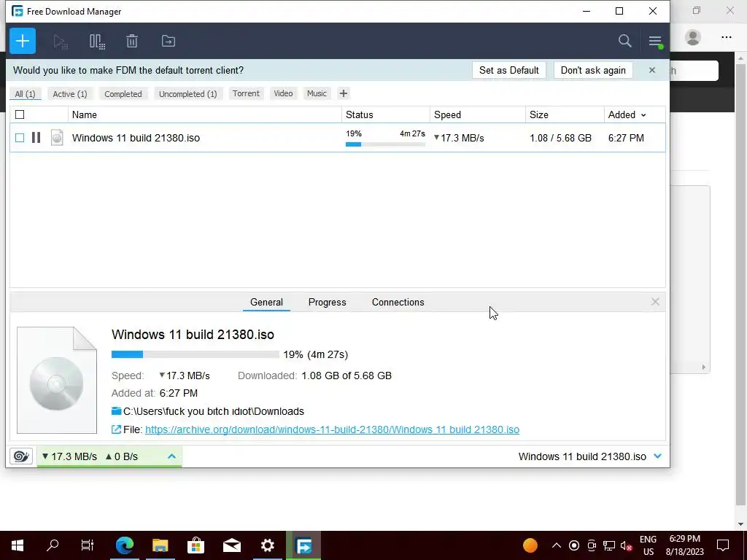Click the open folder icon beside Downloads path
This screenshot has width=747, height=560.
[x=116, y=411]
